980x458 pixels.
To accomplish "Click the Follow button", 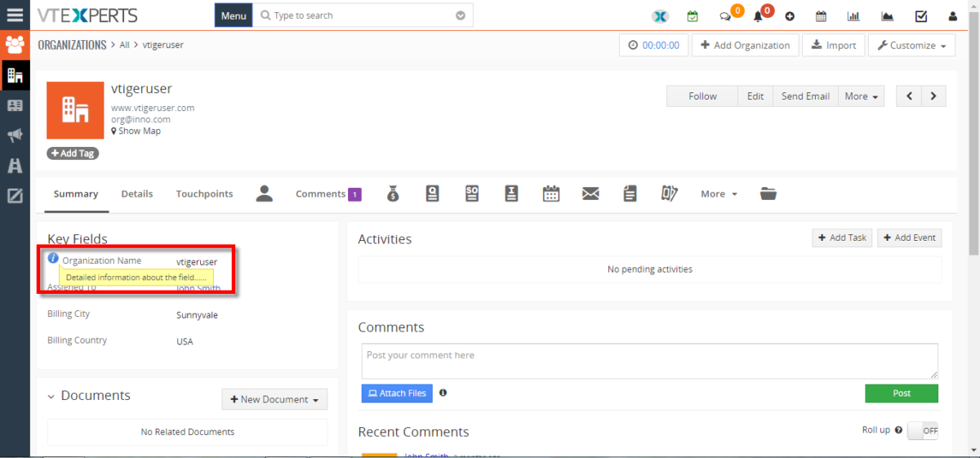I will [702, 96].
